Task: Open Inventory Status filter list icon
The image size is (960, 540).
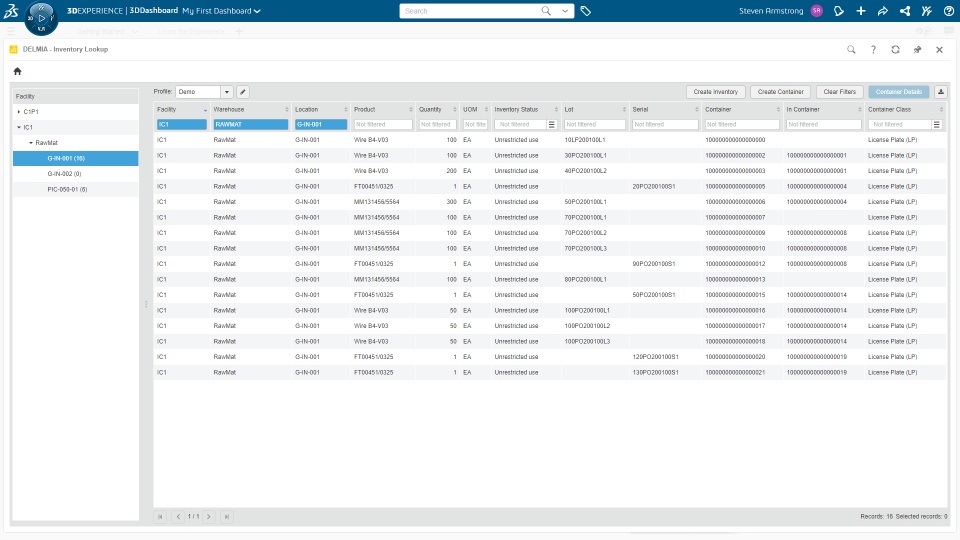Action: click(552, 124)
